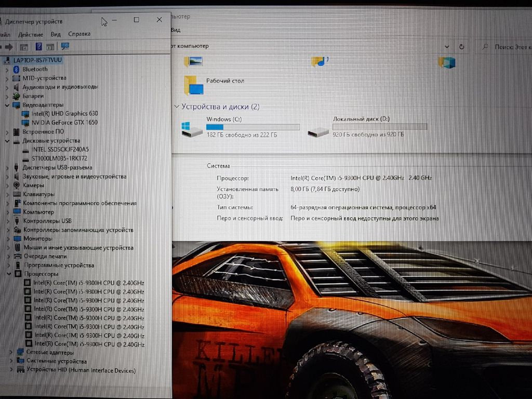The width and height of the screenshot is (532, 399).
Task: Click the music folder icon in Explorer
Action: [x=320, y=62]
